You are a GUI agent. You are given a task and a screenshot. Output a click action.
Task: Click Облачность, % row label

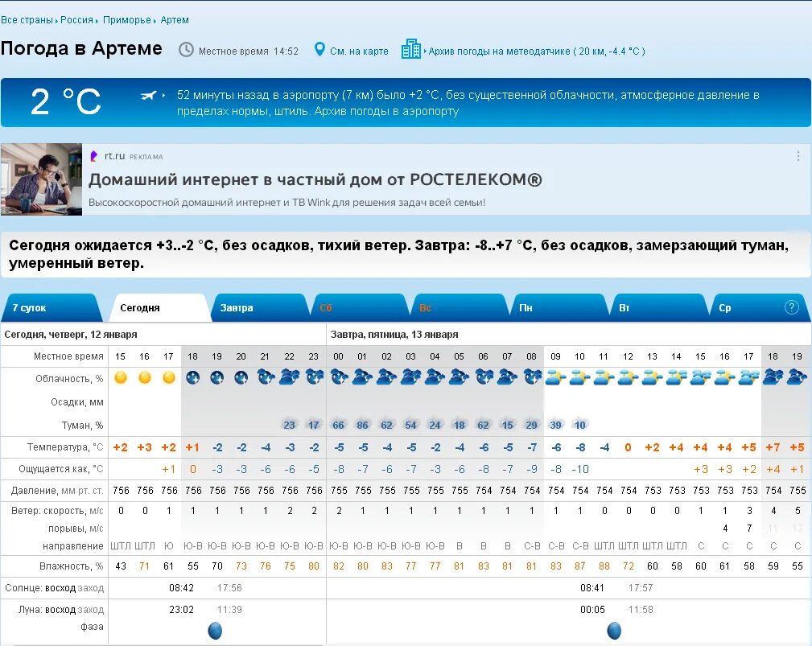[69, 379]
